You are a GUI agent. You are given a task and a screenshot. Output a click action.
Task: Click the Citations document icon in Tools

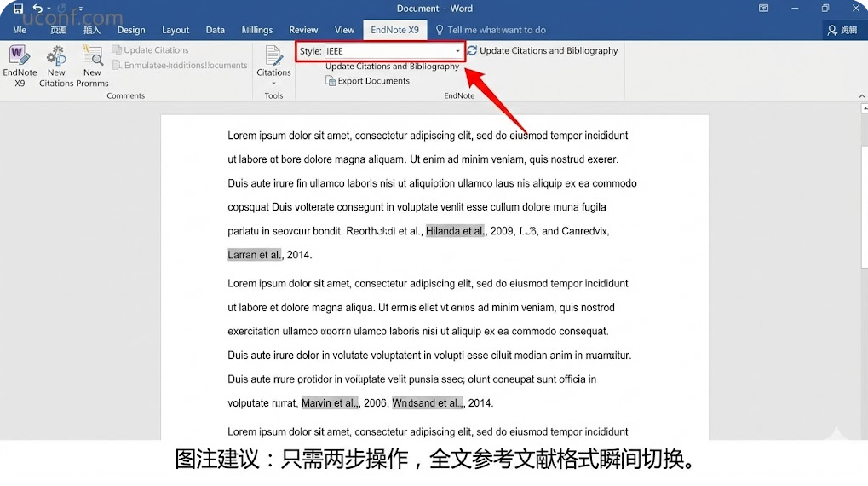coord(273,56)
